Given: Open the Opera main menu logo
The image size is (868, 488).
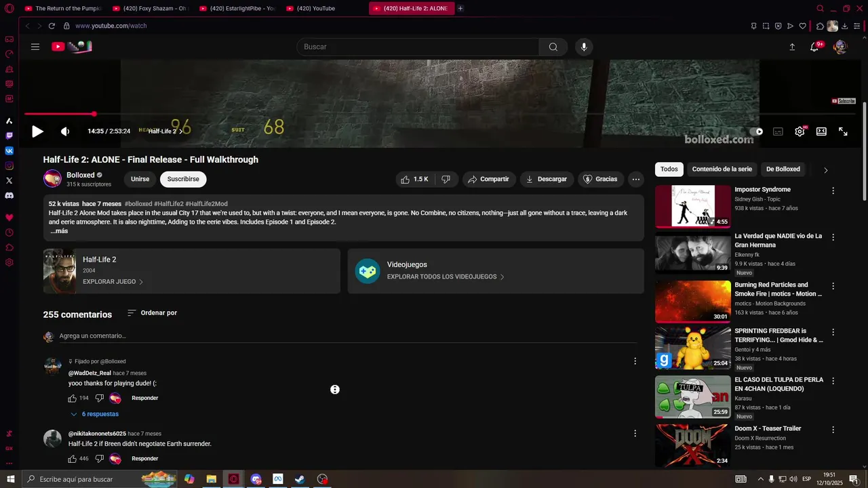Looking at the screenshot, I should (x=9, y=8).
